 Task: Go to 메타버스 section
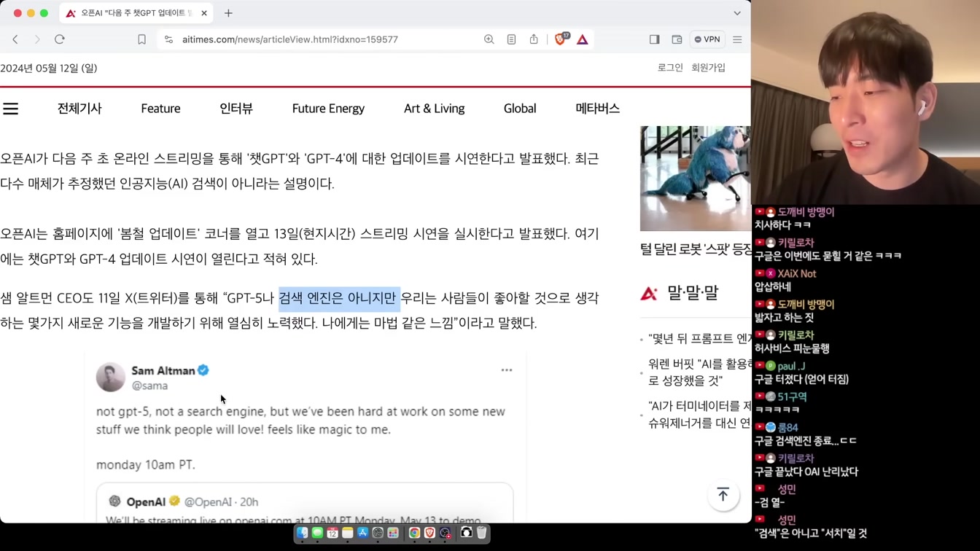click(597, 109)
